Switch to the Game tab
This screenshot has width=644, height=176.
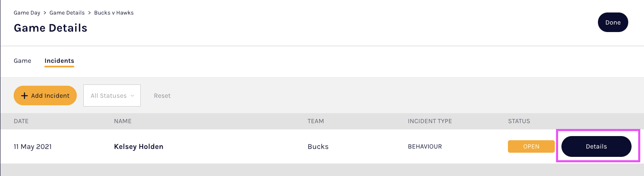(x=22, y=61)
